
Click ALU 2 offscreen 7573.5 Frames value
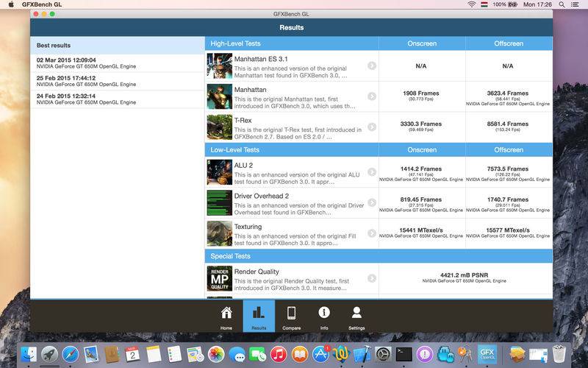(x=507, y=169)
